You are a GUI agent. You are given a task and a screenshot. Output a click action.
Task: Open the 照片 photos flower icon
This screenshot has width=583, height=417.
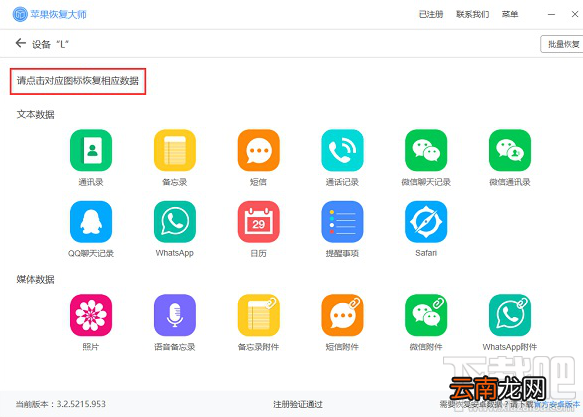91,315
